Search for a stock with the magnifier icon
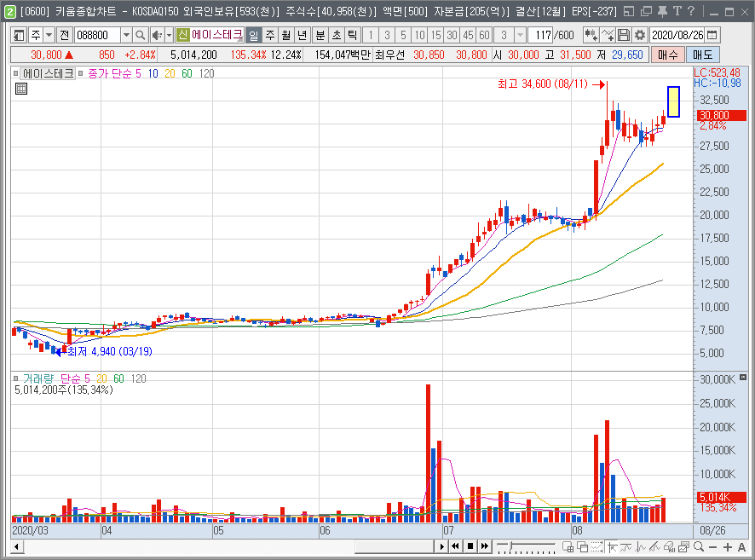This screenshot has height=560, width=755. coord(140,35)
